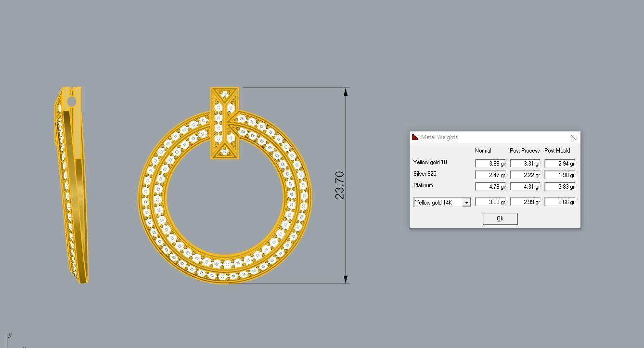Select Yellow gold 18 Post-Mould weight field
644x348 pixels.
click(560, 164)
